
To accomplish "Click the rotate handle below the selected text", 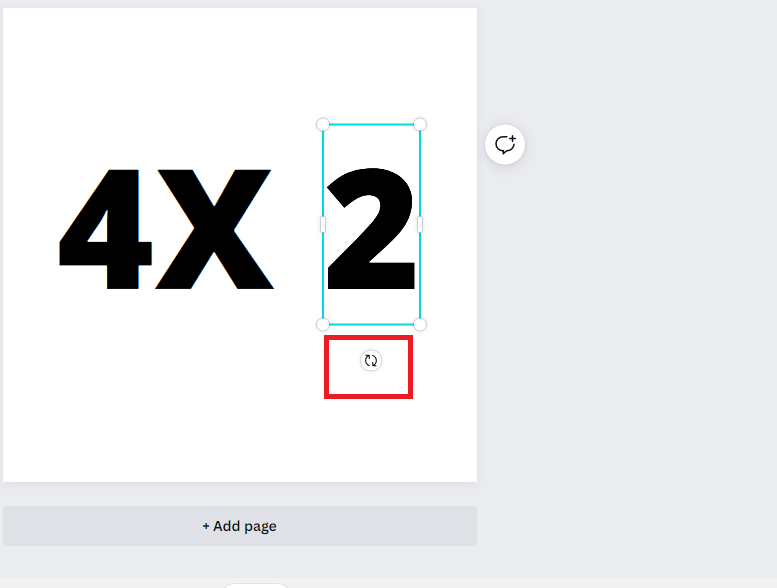I will coord(371,361).
